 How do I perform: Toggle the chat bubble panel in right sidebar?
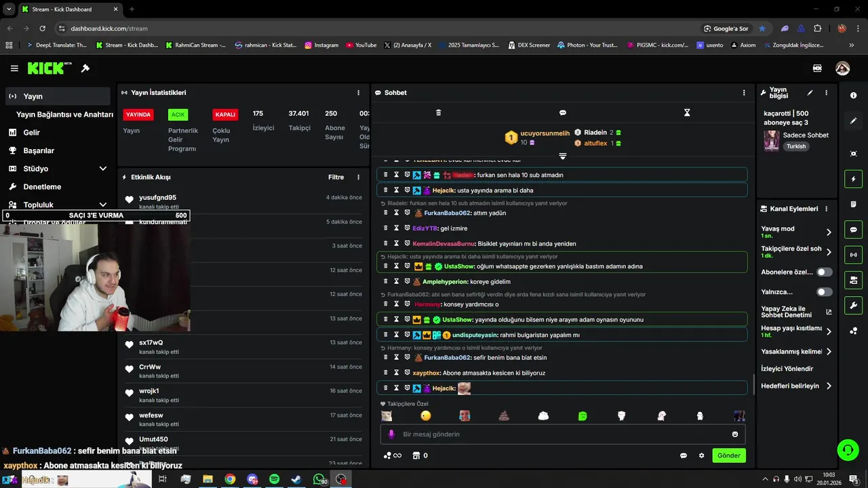point(853,230)
